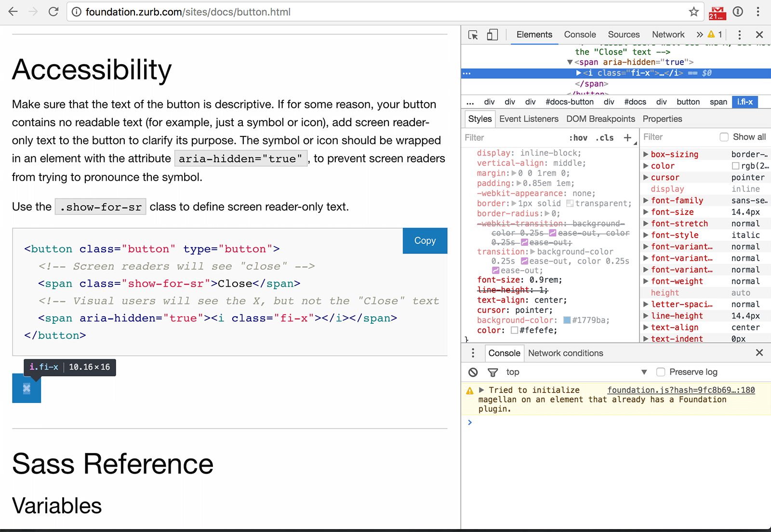Add a new style rule
This screenshot has height=532, width=771.
(627, 138)
